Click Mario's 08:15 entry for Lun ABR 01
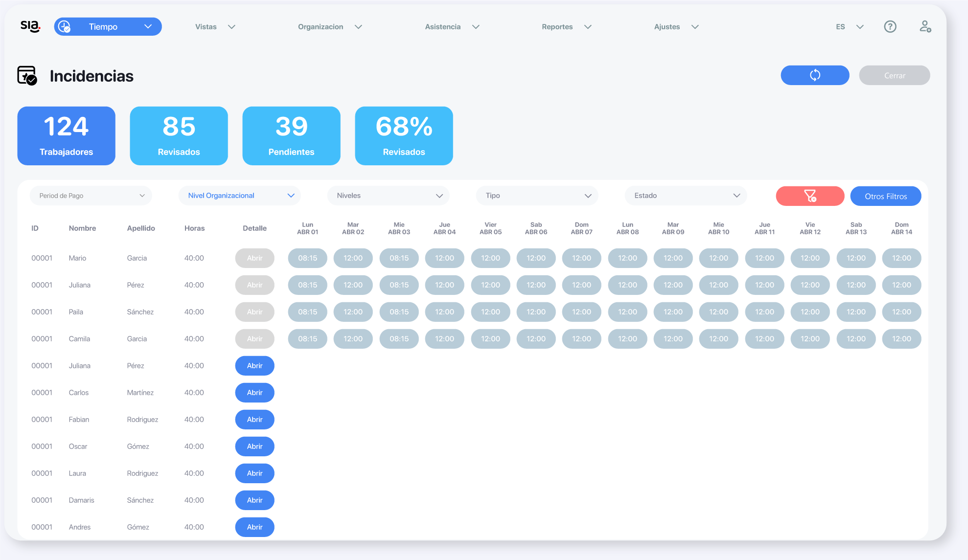The height and width of the screenshot is (560, 968). [307, 258]
